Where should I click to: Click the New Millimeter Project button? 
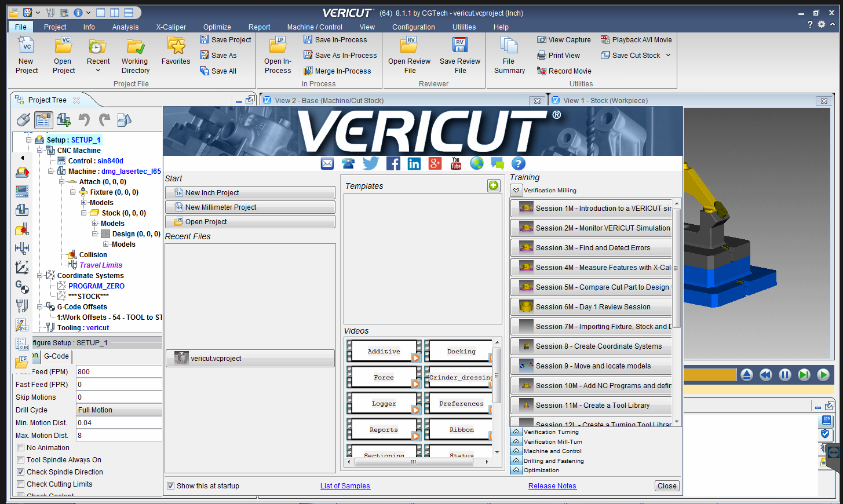pyautogui.click(x=250, y=207)
